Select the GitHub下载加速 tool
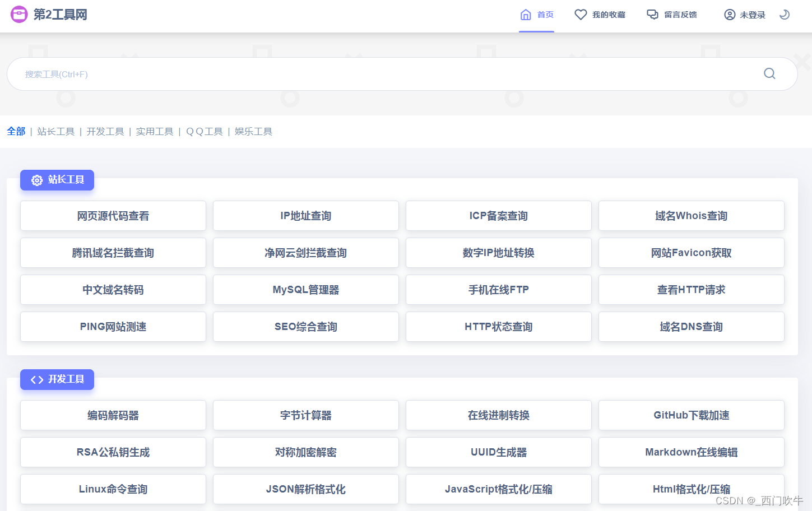The width and height of the screenshot is (812, 511). [692, 415]
